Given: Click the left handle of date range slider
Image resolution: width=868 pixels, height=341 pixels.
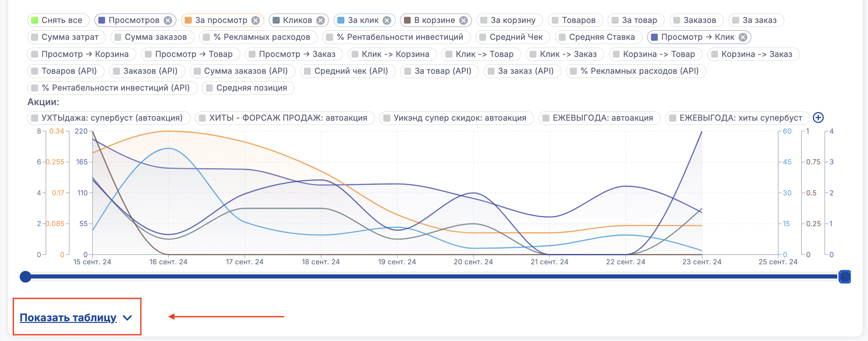Looking at the screenshot, I should point(26,277).
